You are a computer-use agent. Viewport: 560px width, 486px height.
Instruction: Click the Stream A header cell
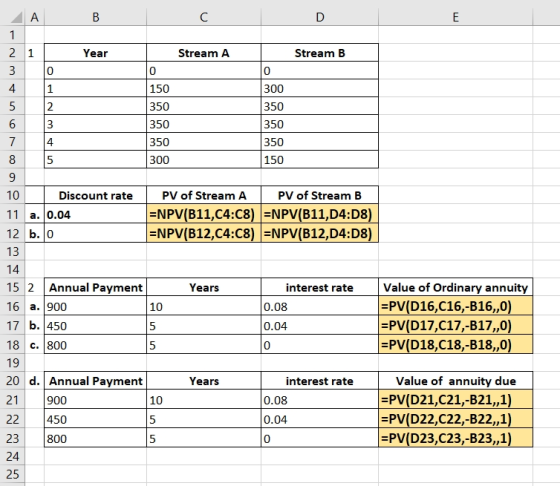click(204, 53)
